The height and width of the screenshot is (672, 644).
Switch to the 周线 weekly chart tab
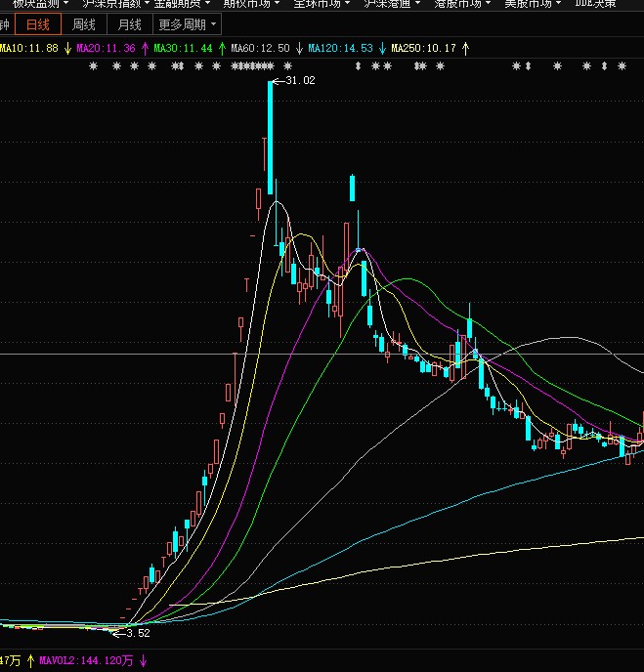click(84, 24)
